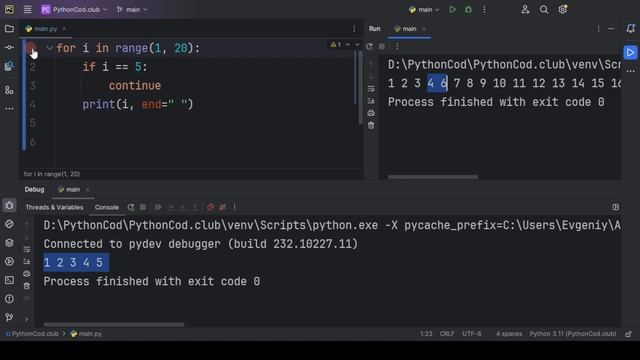
Task: Open the main git branch dropdown
Action: click(x=132, y=9)
